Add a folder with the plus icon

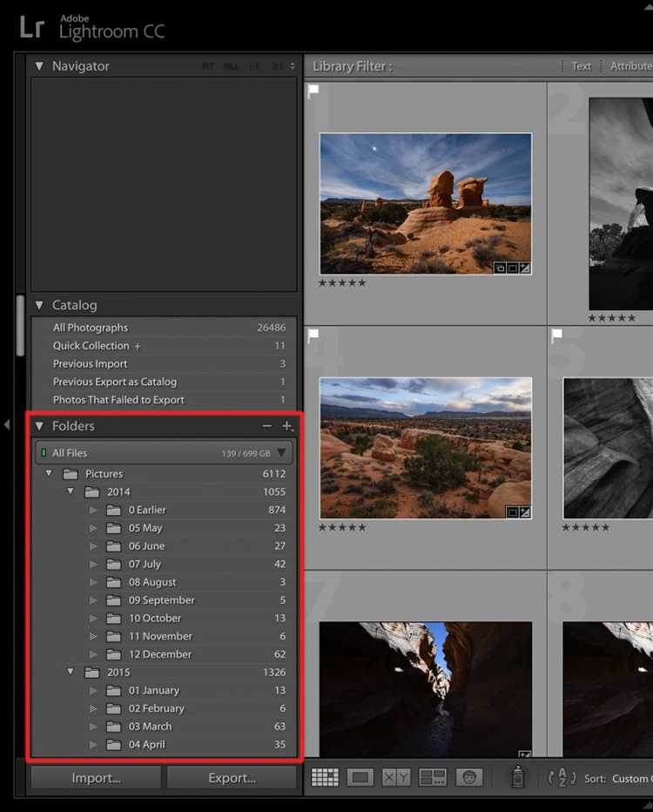tap(286, 426)
